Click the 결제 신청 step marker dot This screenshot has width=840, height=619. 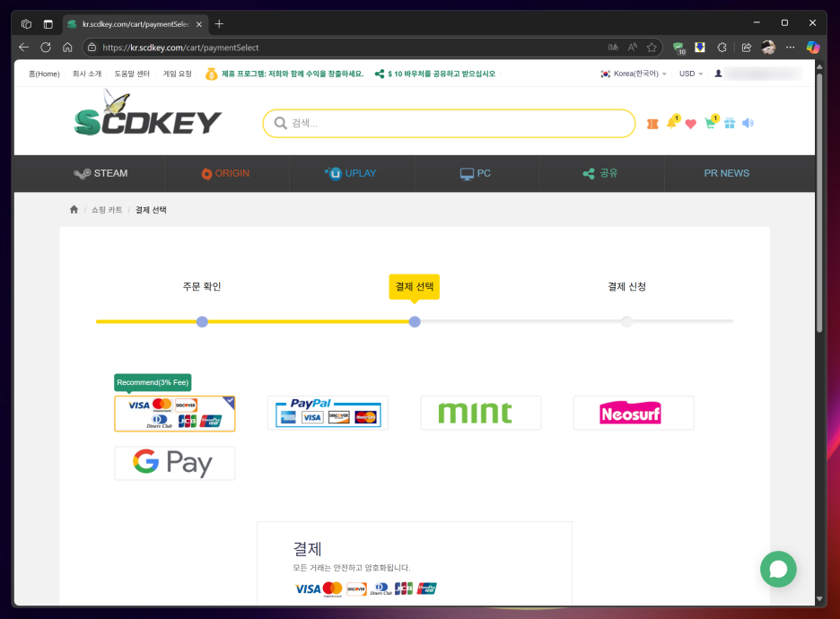click(626, 322)
